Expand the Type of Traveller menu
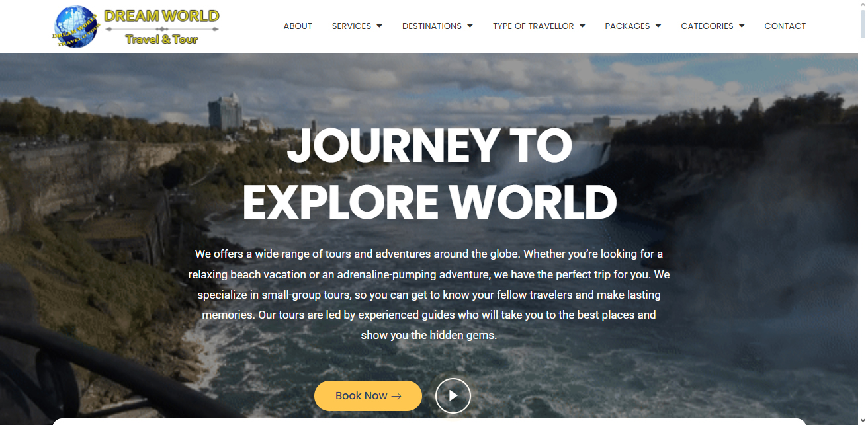The image size is (868, 425). click(539, 26)
